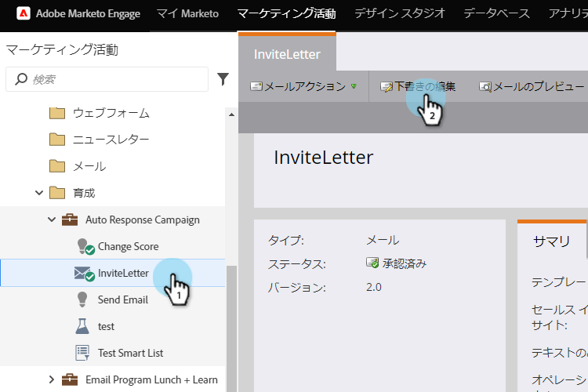Click the tree scrollbar up arrow

pos(231,114)
